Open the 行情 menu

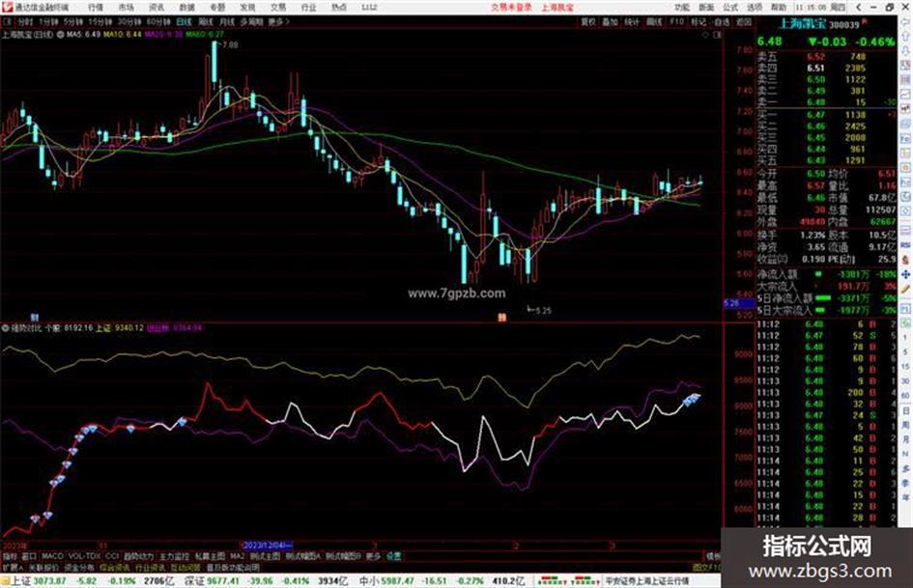pos(96,8)
